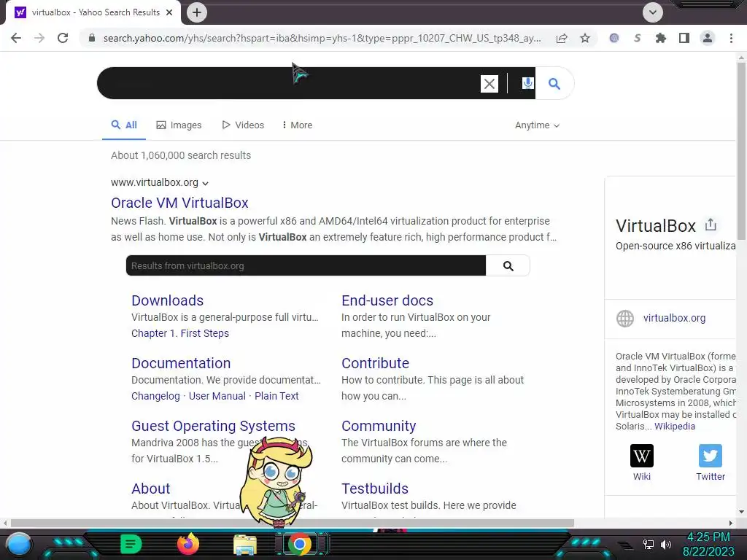The width and height of the screenshot is (747, 560).
Task: Open the Wikipedia source link
Action: [675, 426]
